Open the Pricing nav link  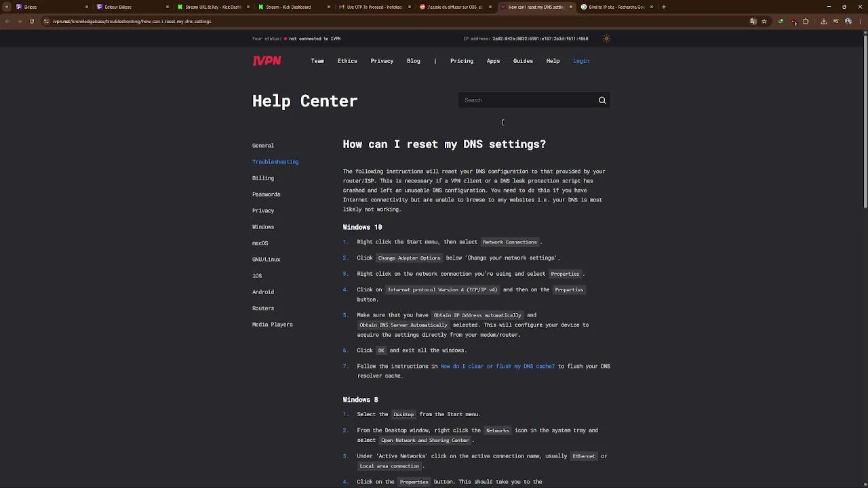pyautogui.click(x=462, y=61)
